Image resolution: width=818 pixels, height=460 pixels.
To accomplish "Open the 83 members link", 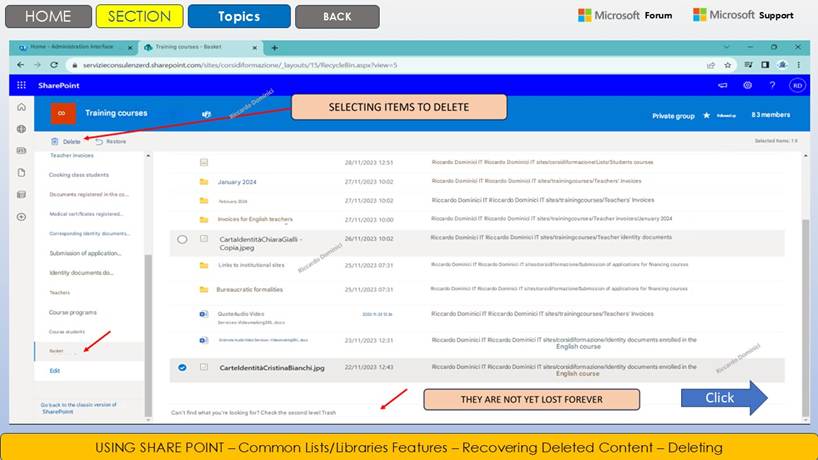I will 771,115.
